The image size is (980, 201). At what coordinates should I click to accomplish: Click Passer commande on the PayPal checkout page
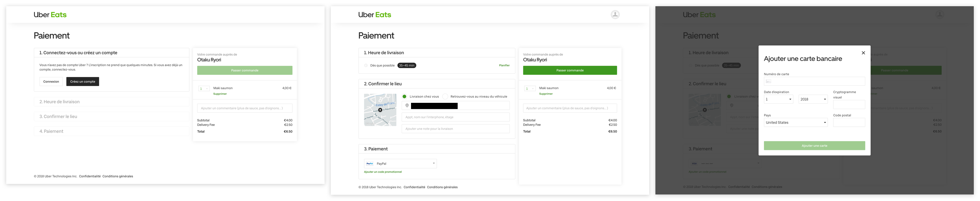(x=570, y=70)
